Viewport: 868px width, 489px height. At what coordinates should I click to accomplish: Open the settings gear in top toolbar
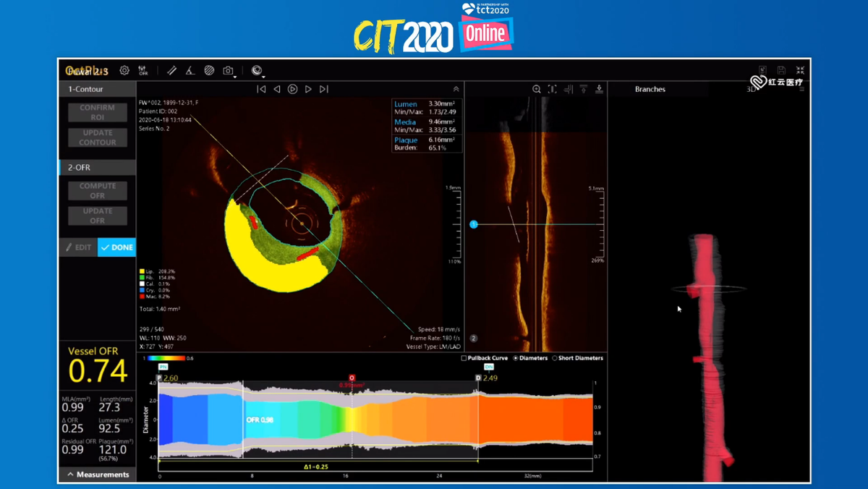click(124, 70)
